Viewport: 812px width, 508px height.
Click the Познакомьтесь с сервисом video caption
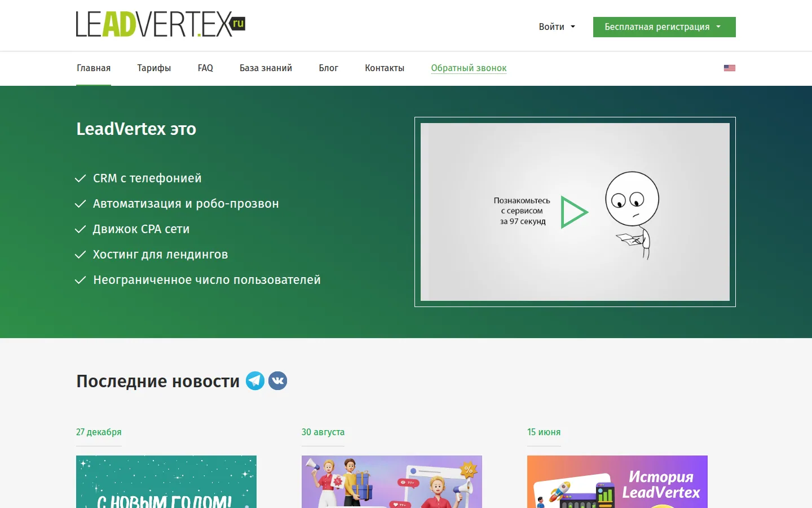pos(522,211)
